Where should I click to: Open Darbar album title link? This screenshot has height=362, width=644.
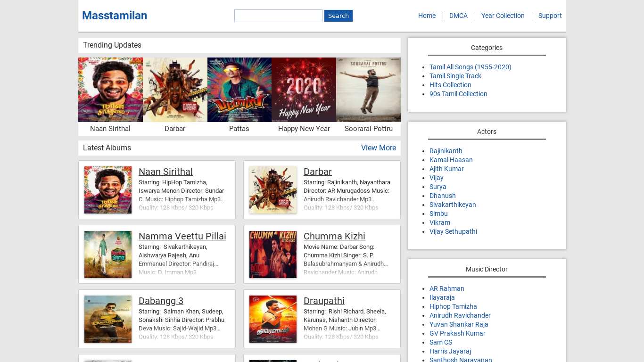click(x=318, y=172)
